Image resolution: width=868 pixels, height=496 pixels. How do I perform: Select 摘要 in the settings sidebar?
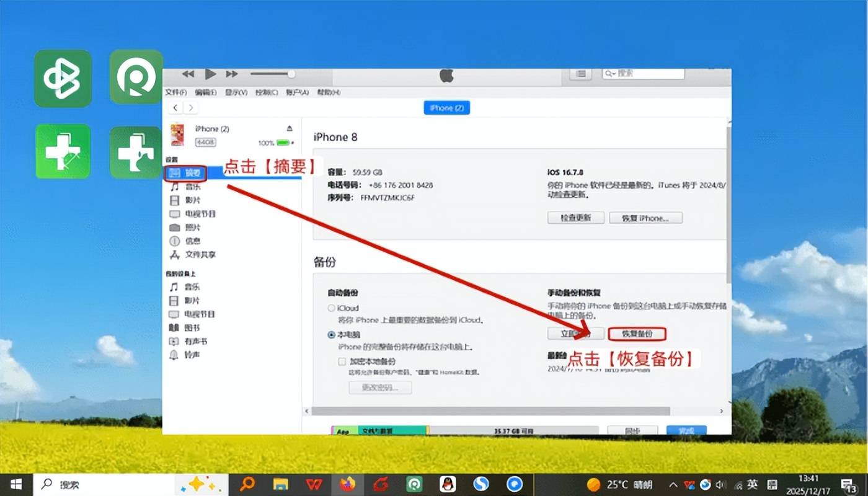coord(185,173)
